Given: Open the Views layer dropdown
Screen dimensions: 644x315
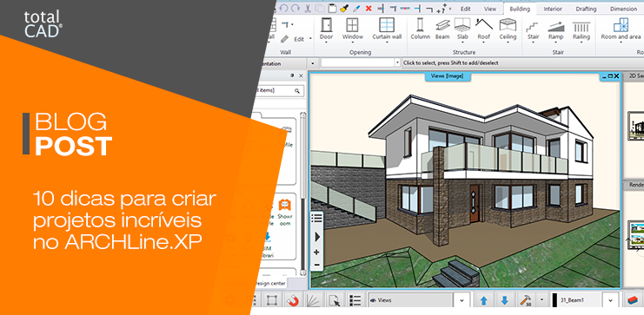Looking at the screenshot, I should (461, 300).
